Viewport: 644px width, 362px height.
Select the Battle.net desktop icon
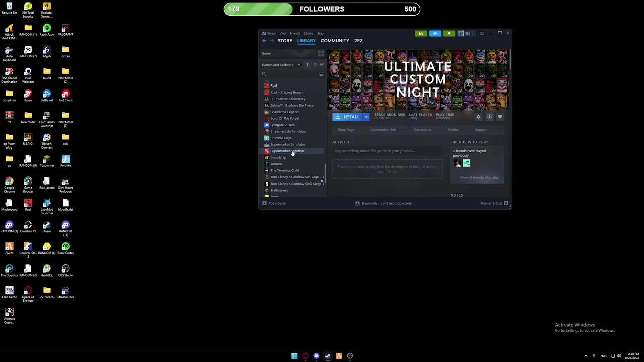pos(47,96)
